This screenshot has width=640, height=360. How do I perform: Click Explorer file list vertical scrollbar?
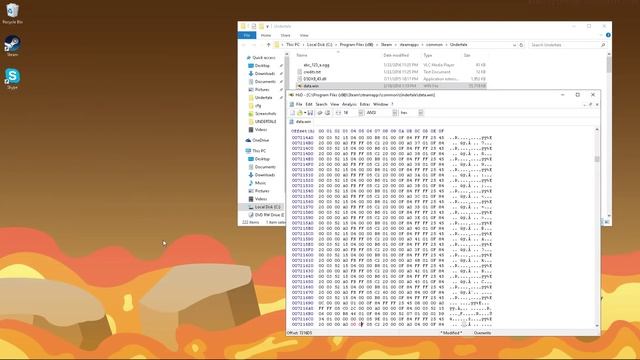(609, 65)
